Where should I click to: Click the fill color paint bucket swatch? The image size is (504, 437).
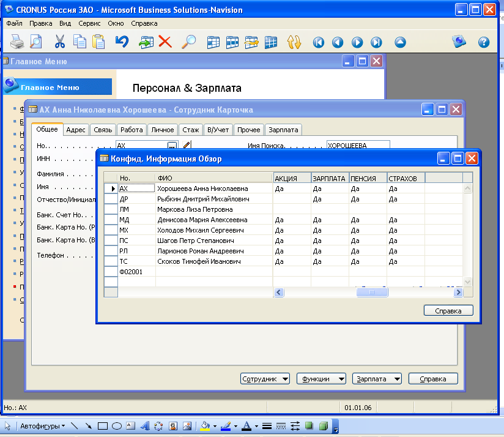click(x=206, y=426)
